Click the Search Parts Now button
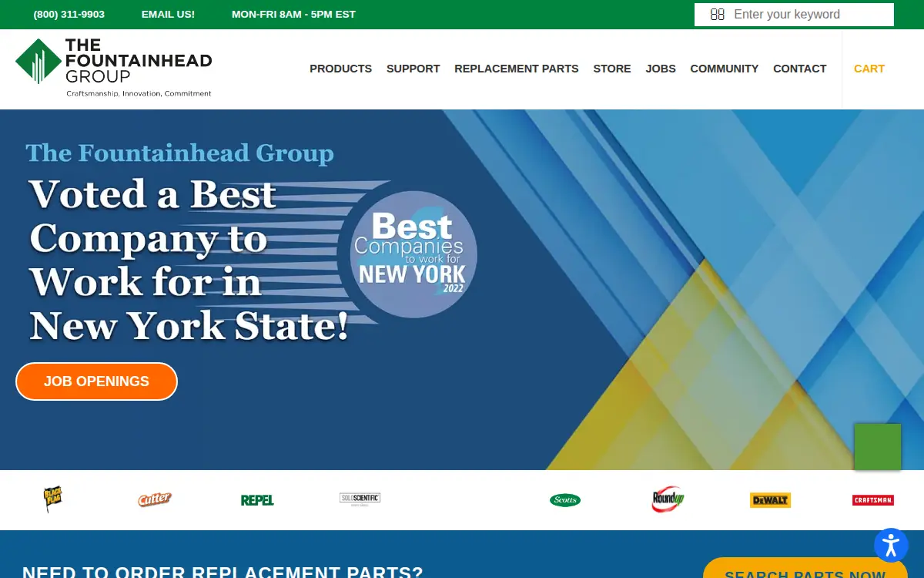Viewport: 924px width, 578px height. point(805,568)
